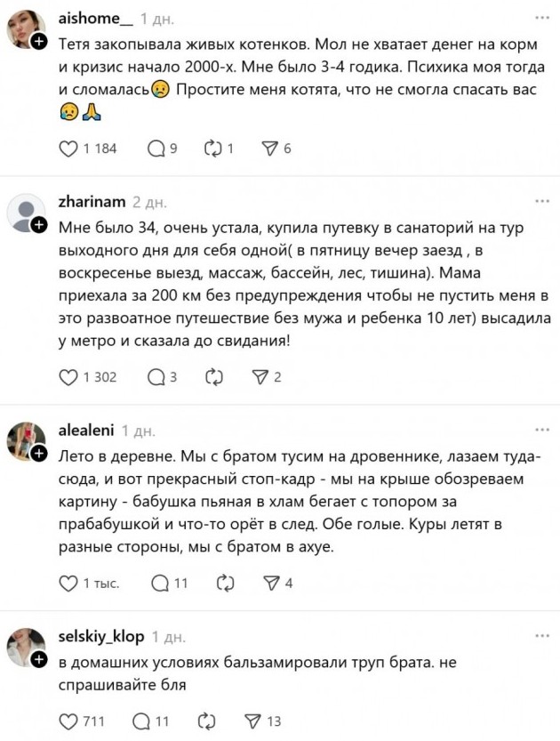Like the aishome__ post about kittens

68,149
